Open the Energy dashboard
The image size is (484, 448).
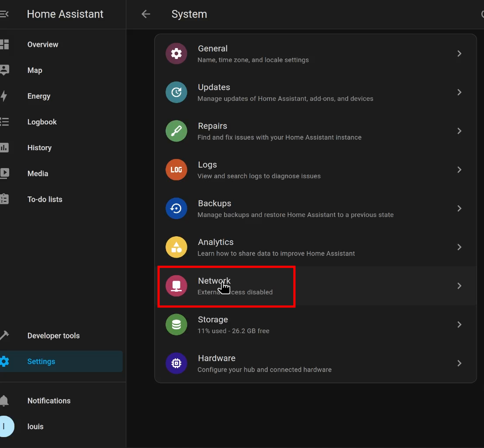pyautogui.click(x=61, y=96)
